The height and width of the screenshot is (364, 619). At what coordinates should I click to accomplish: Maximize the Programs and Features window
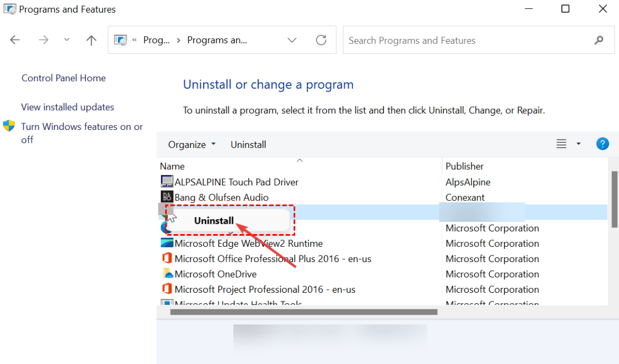tap(565, 9)
